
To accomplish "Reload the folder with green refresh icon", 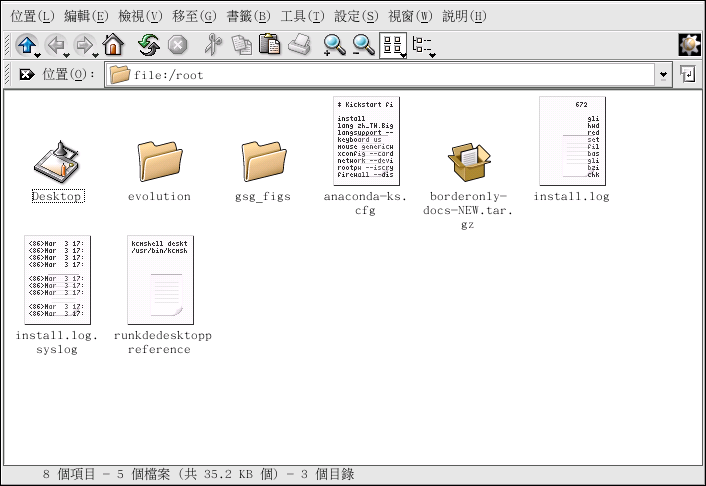I will point(149,45).
